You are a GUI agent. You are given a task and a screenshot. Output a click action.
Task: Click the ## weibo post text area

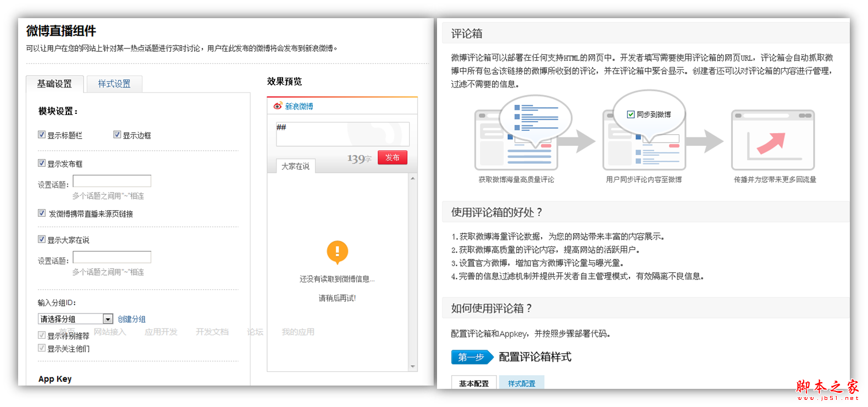pyautogui.click(x=342, y=134)
